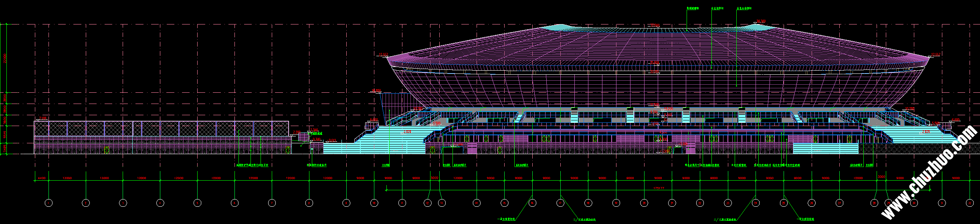Select grid axis bubble 4
Screen dimensions: 980x224
pos(160,203)
